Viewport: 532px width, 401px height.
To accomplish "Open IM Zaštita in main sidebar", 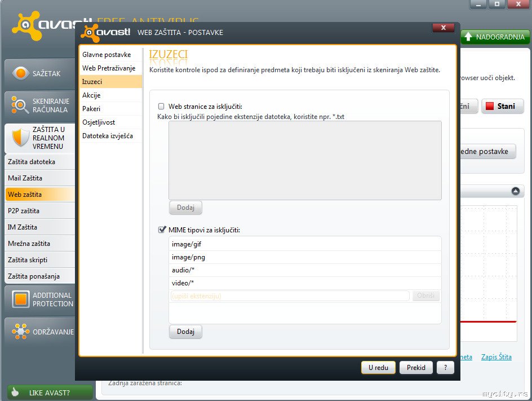I will point(40,227).
